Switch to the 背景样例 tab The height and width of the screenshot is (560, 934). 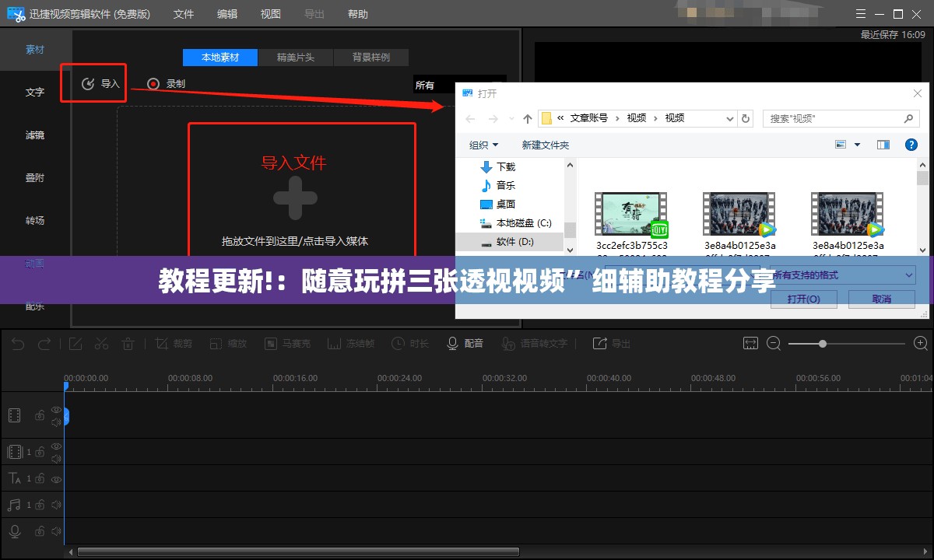click(x=371, y=58)
